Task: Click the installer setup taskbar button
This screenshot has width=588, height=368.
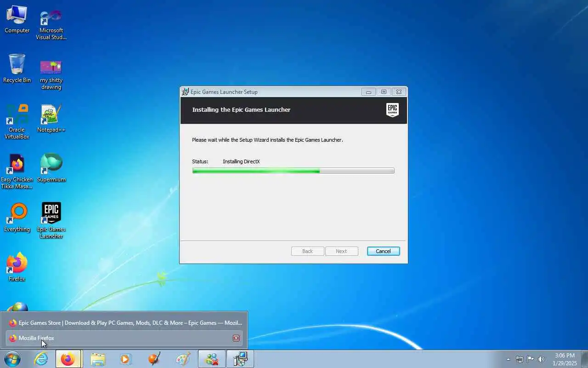Action: (240, 359)
